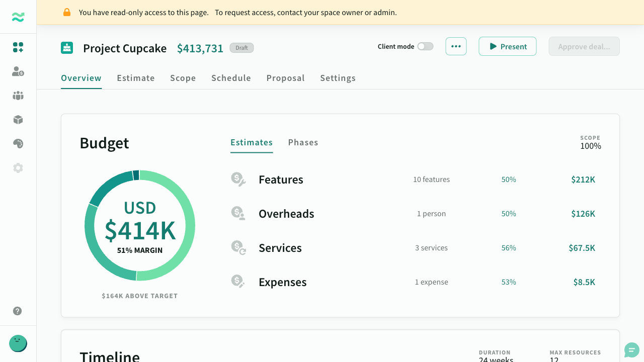The image size is (644, 362).
Task: Open the Expenses estimate row
Action: (x=416, y=282)
